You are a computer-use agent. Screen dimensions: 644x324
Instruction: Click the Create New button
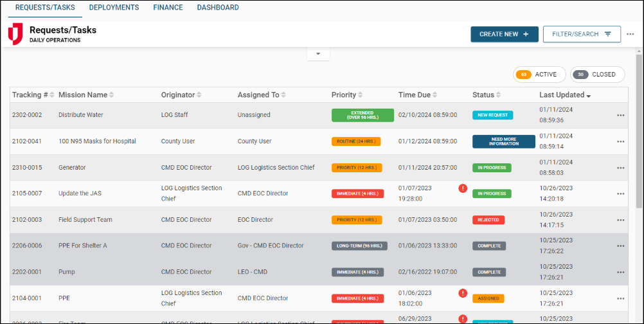pyautogui.click(x=504, y=34)
